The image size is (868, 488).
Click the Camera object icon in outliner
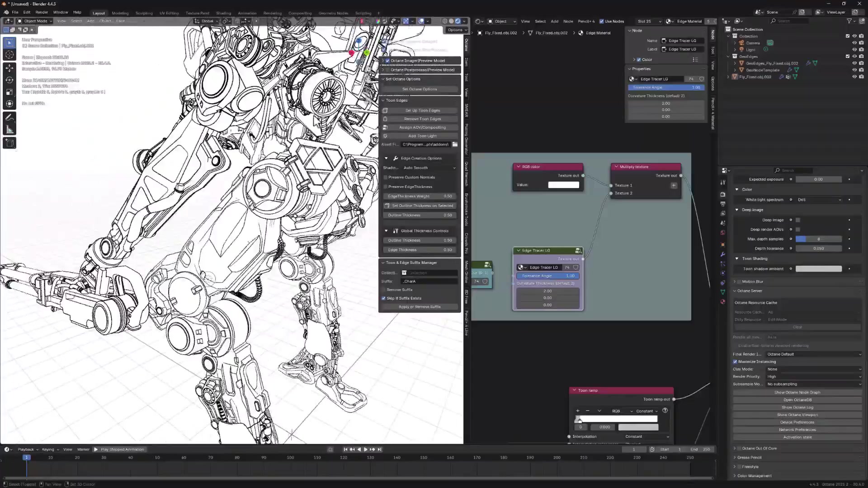[x=742, y=43]
